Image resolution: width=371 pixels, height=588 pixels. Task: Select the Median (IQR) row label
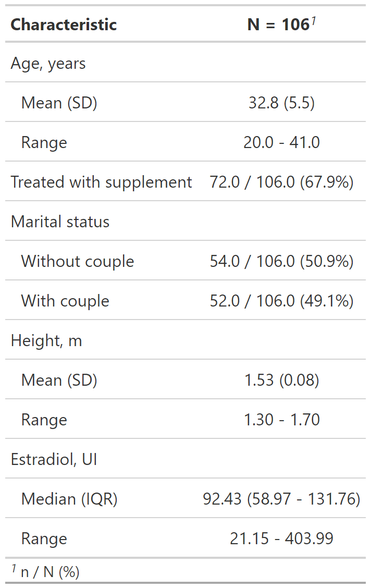(69, 499)
